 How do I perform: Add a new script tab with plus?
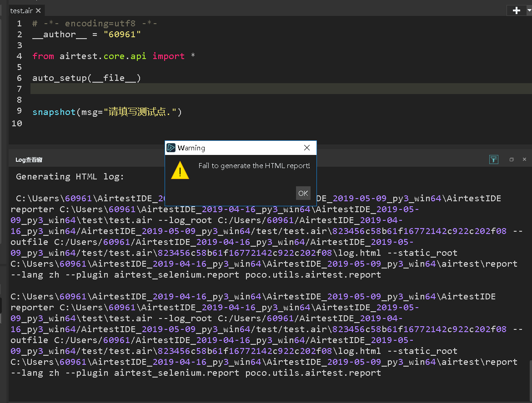(517, 10)
